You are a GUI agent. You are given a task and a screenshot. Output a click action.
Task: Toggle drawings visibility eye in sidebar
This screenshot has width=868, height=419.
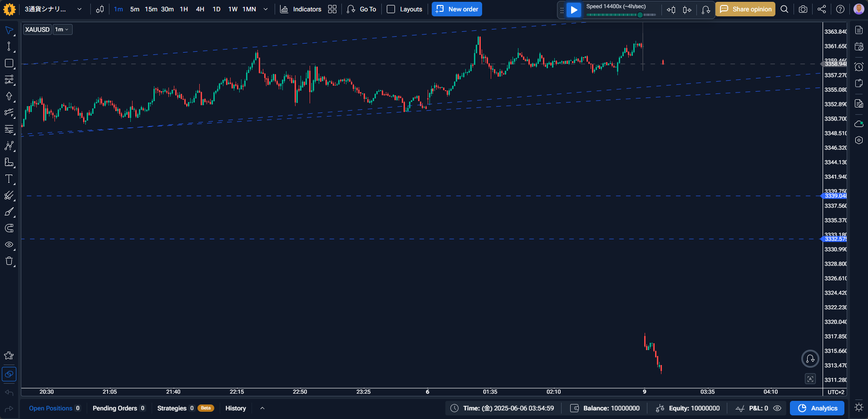coord(9,244)
